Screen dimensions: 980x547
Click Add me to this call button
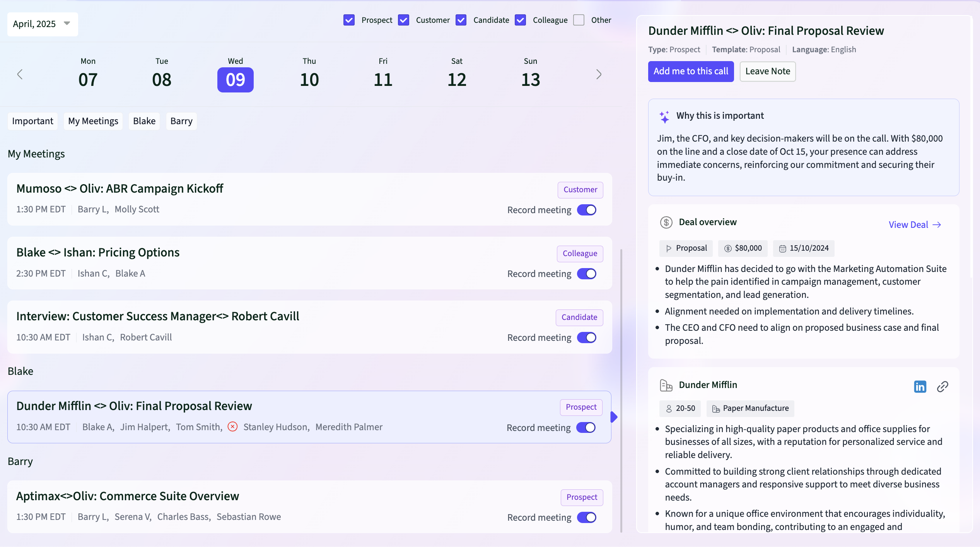click(691, 71)
